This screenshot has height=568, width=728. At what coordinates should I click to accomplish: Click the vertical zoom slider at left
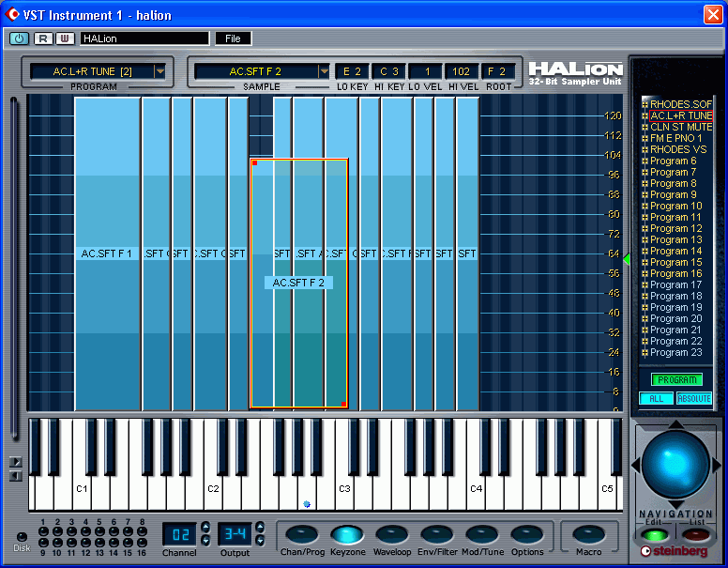(x=14, y=269)
